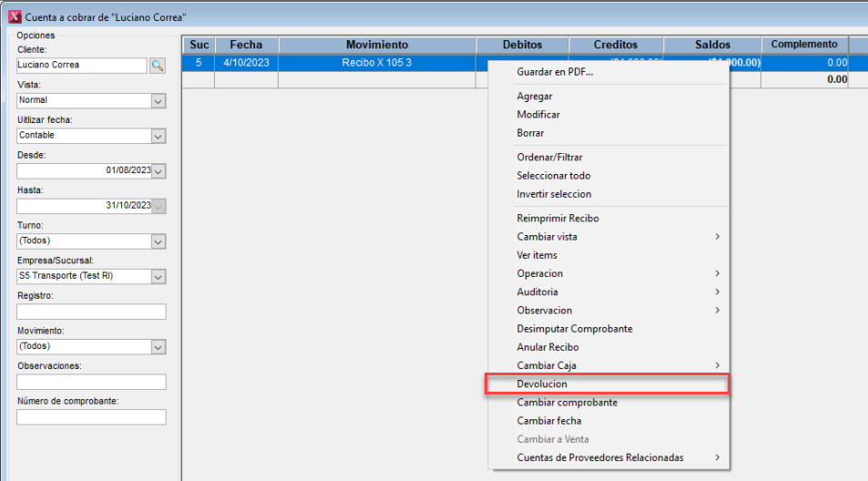Image resolution: width=868 pixels, height=481 pixels.
Task: Click Desimputar Comprobante menu item
Action: point(574,329)
